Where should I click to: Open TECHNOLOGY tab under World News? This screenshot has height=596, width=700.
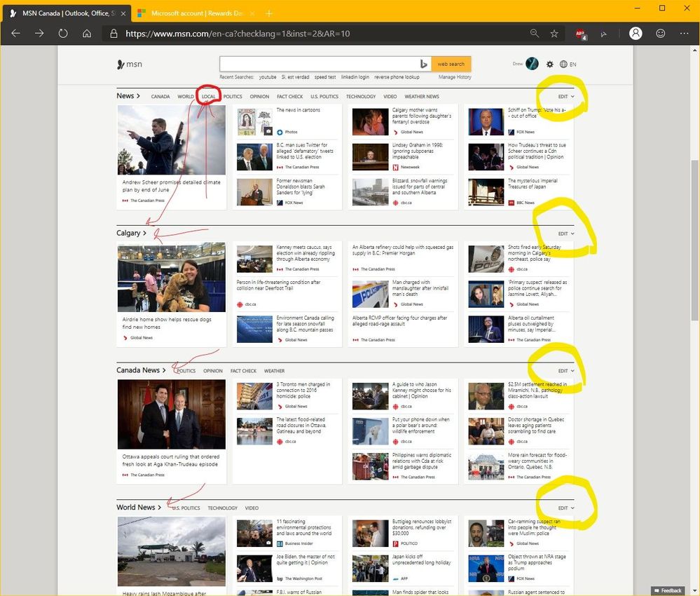(222, 508)
